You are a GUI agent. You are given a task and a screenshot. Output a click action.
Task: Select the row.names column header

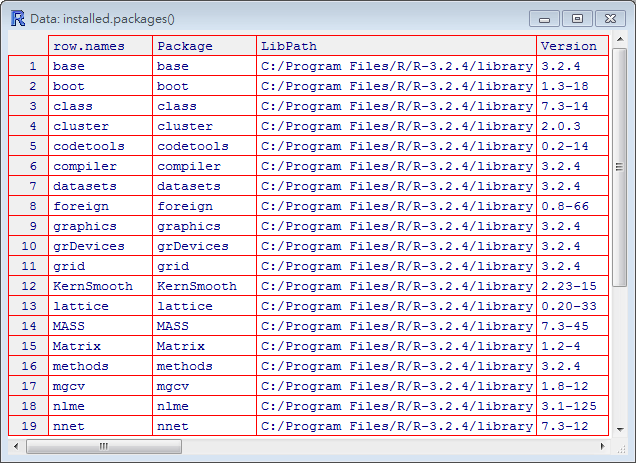(101, 46)
